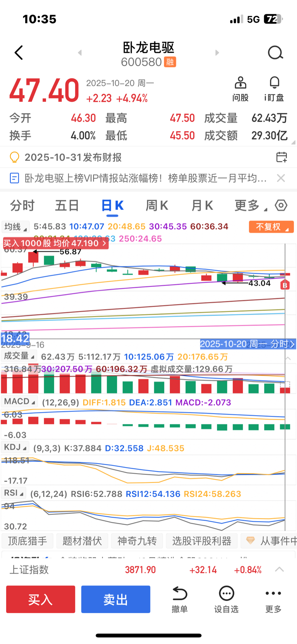Image resolution: width=297 pixels, height=644 pixels.
Task: Tap the 题材潜伏 tool
Action: [82, 541]
